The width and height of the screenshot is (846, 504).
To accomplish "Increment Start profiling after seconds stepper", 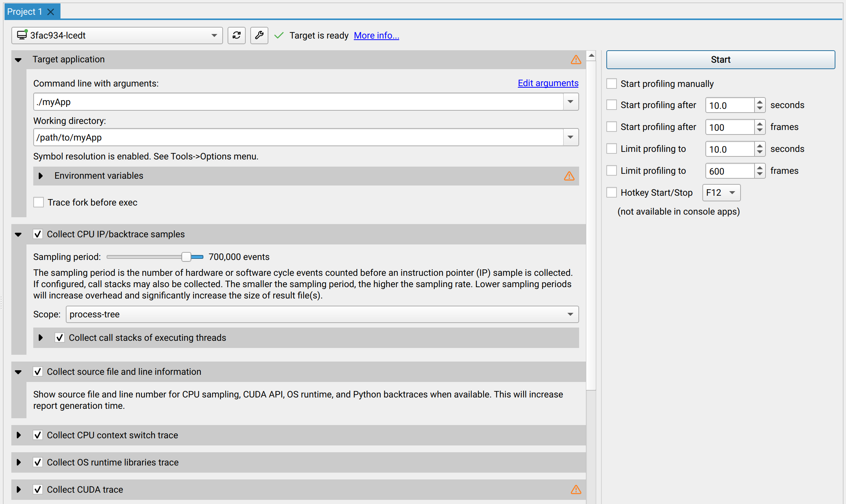I will point(760,102).
